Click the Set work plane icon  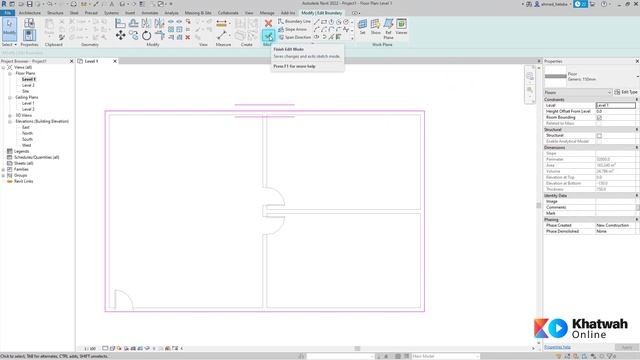(x=362, y=26)
